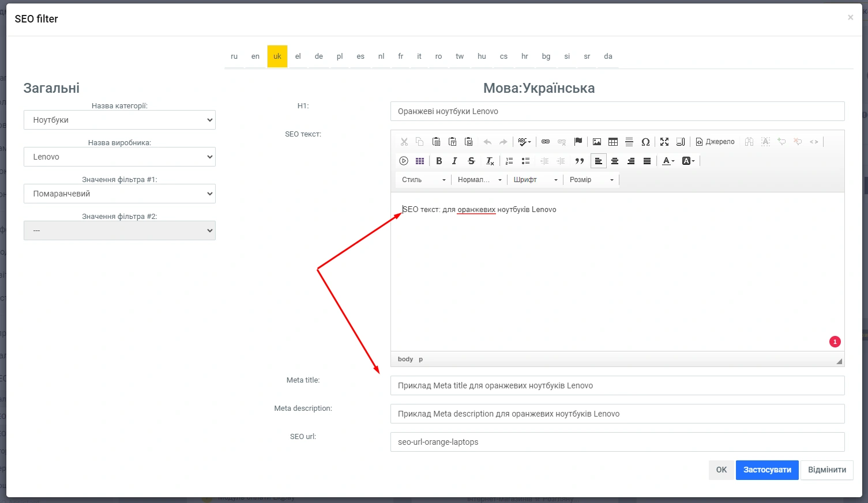Click the Застосувати button
The image size is (868, 503).
click(x=767, y=470)
